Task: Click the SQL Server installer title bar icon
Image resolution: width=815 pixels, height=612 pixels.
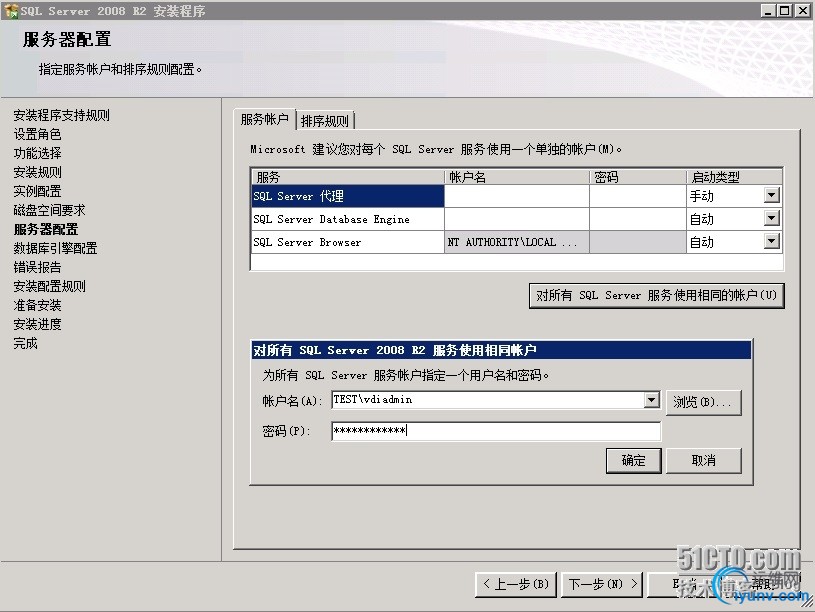Action: [x=10, y=10]
